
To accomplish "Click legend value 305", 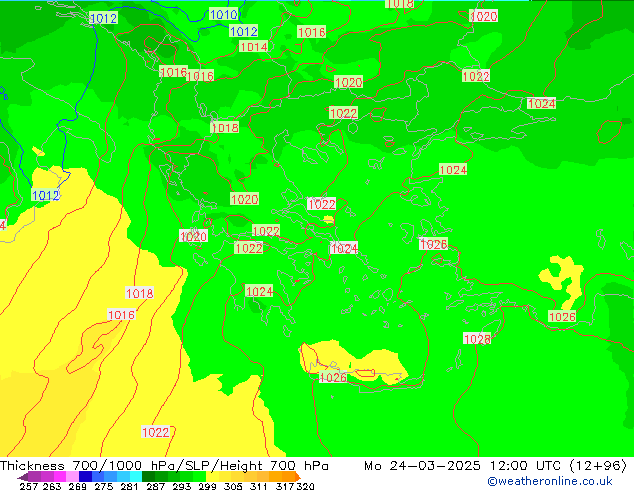I will click(233, 486).
